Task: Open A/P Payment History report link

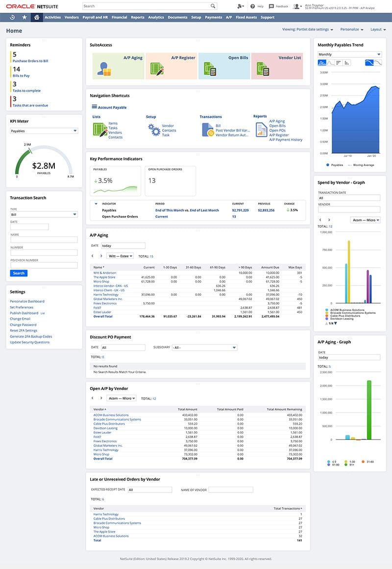Action: [x=286, y=140]
